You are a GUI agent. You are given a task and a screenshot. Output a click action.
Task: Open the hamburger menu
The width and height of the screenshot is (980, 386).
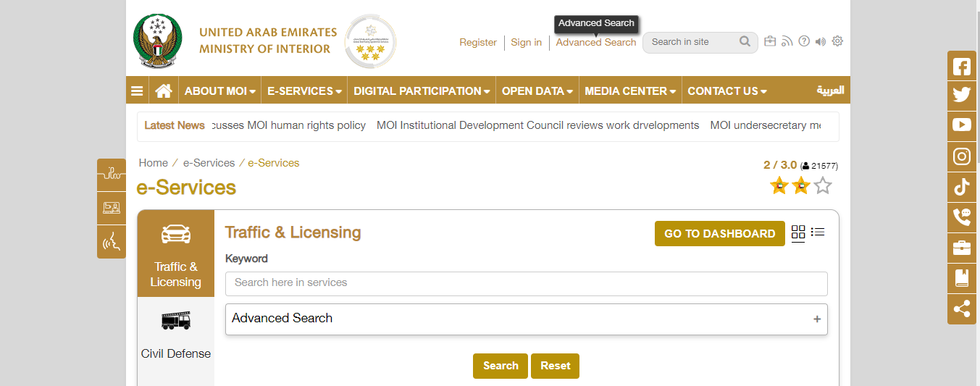pyautogui.click(x=137, y=91)
